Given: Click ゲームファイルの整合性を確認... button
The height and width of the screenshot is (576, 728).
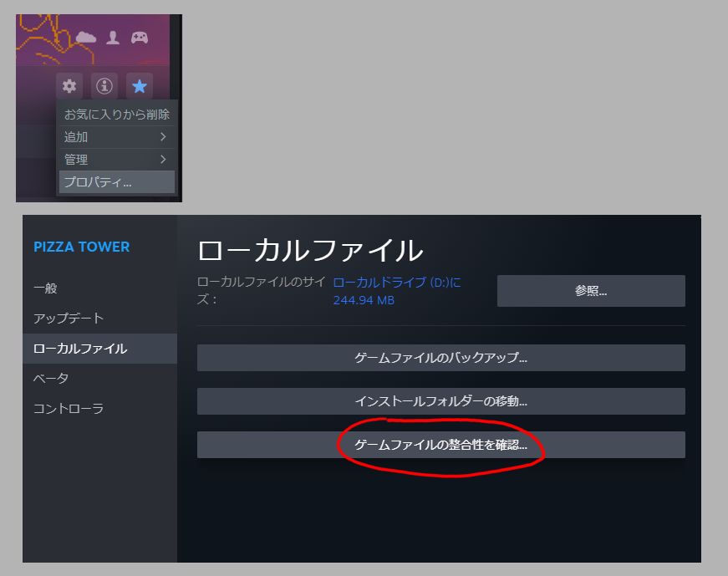Looking at the screenshot, I should click(440, 445).
